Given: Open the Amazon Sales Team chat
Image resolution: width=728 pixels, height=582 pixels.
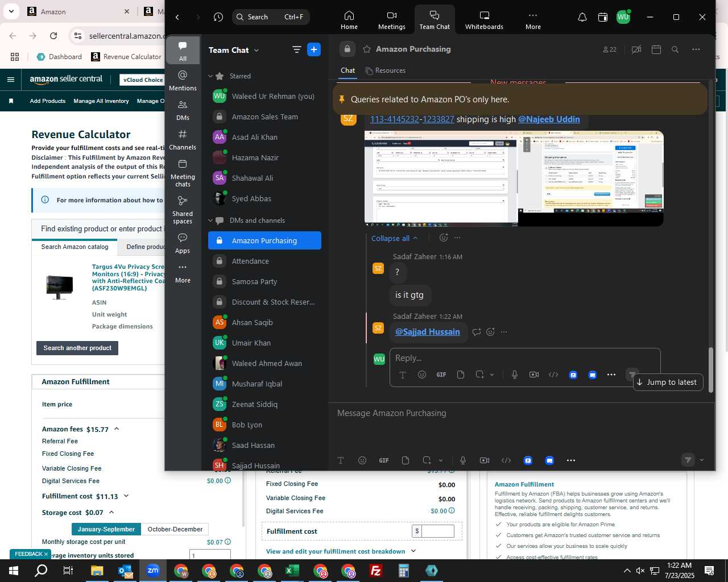Looking at the screenshot, I should coord(264,117).
